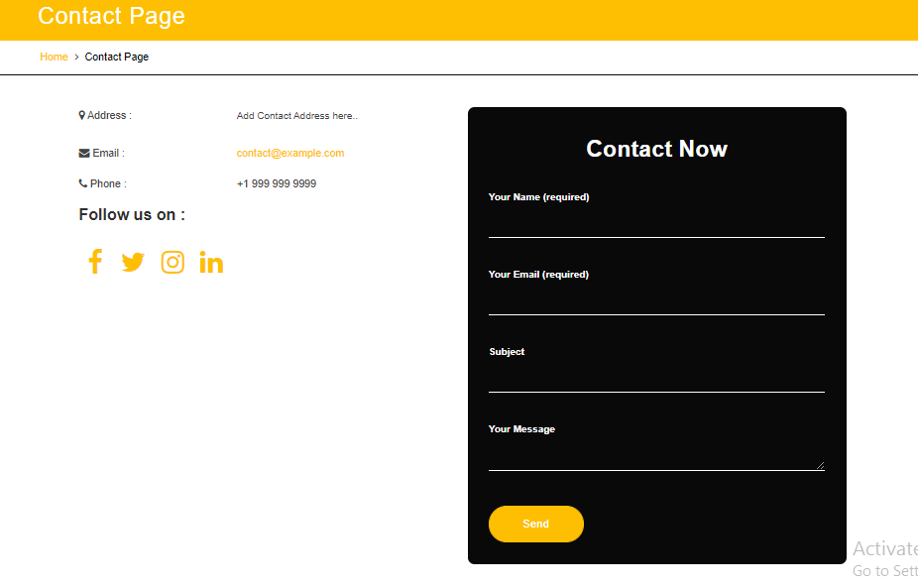Click the envelope icon beside Email

coord(84,154)
